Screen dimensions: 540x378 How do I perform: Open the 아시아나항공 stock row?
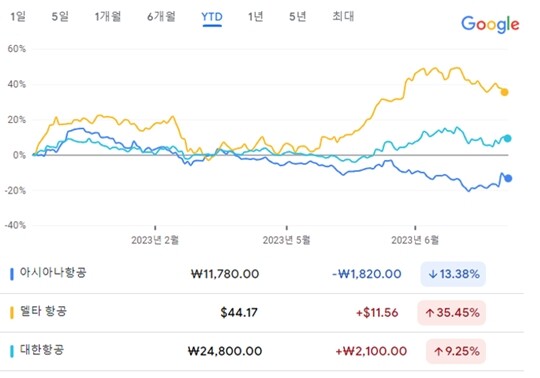point(262,274)
